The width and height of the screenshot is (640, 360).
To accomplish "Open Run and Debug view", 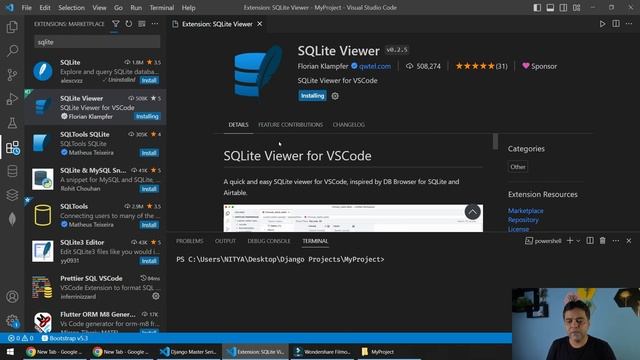I will coord(12,99).
